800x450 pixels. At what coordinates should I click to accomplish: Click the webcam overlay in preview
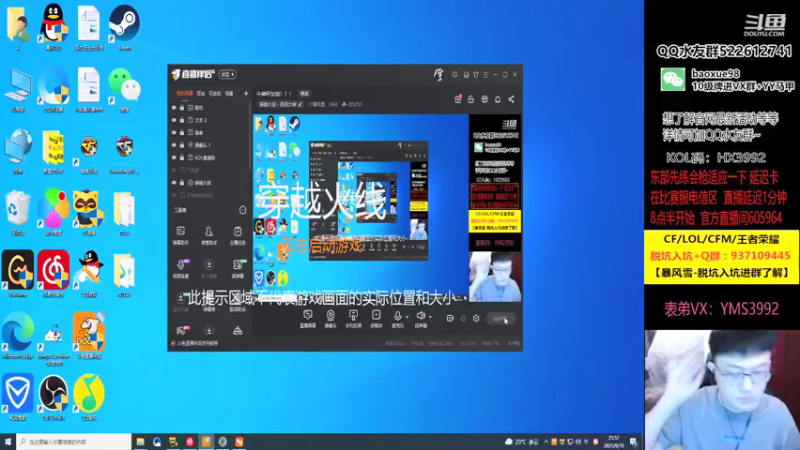(495, 277)
